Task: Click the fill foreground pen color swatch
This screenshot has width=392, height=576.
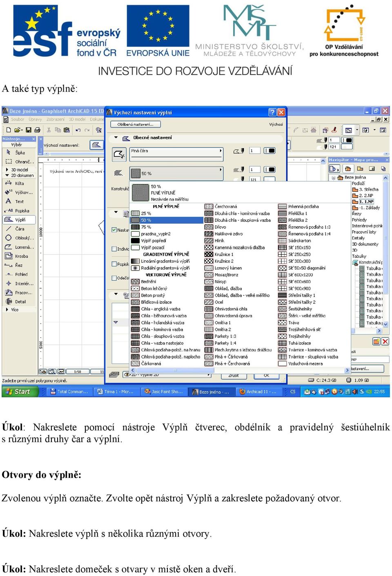Action: pyautogui.click(x=269, y=169)
